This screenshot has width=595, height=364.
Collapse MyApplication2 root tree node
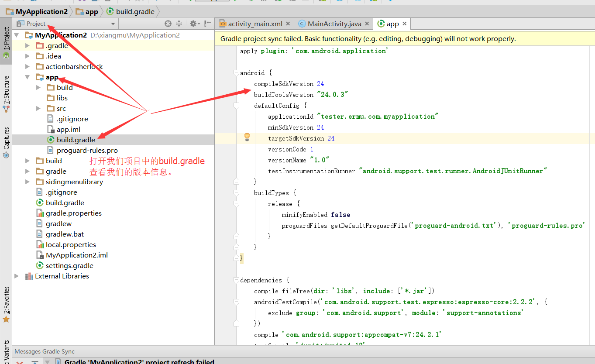tap(17, 35)
